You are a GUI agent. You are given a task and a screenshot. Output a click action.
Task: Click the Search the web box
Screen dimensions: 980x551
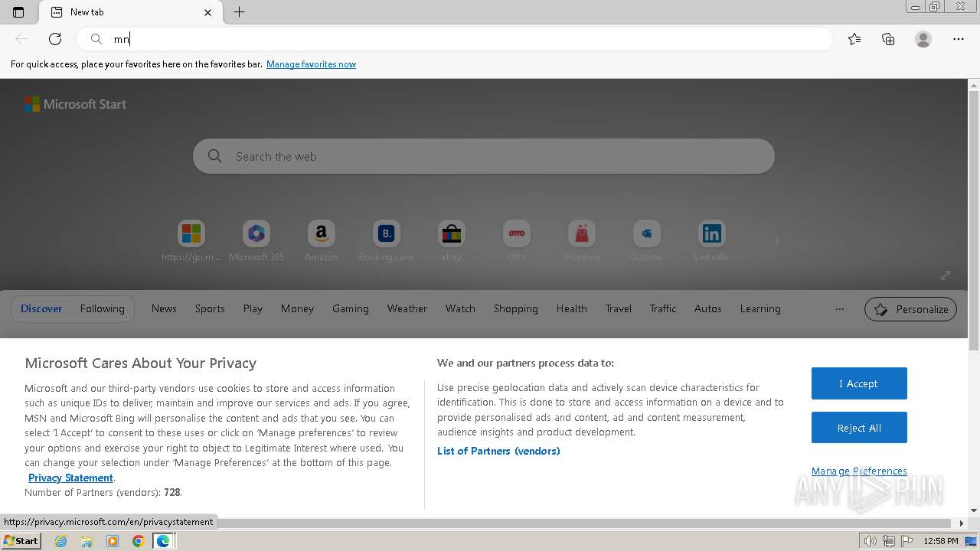pos(484,156)
